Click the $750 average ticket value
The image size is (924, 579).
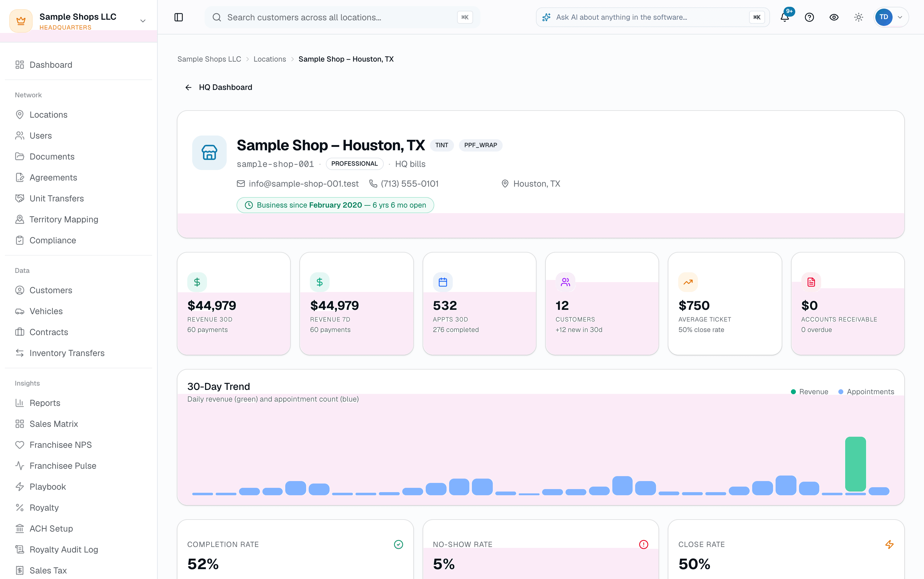[x=694, y=305]
